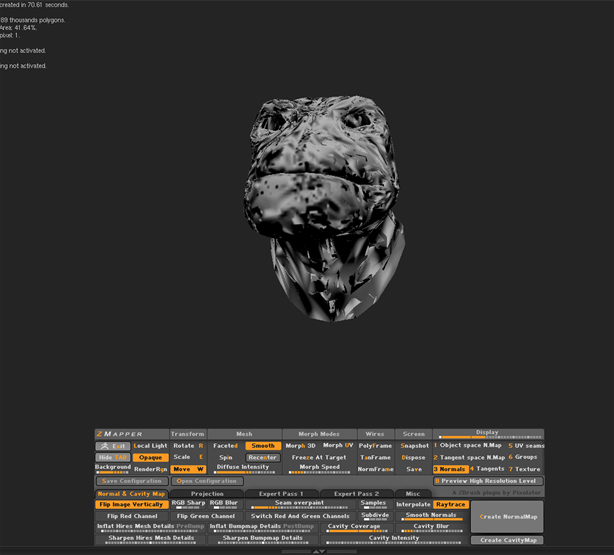Click the Hide TAB button
614x555 pixels.
(x=113, y=457)
